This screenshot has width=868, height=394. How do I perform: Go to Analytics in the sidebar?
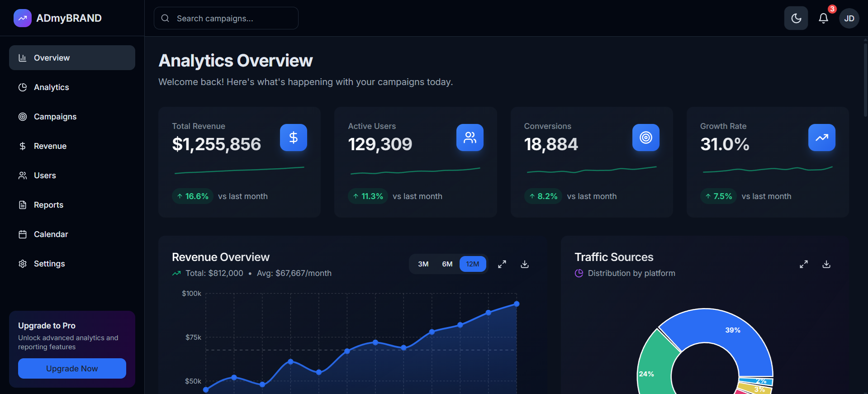tap(72, 87)
